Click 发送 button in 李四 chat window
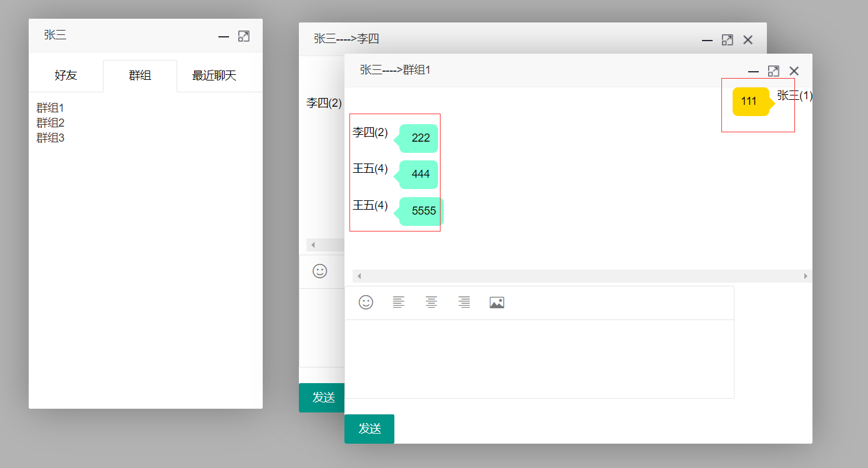 point(322,397)
